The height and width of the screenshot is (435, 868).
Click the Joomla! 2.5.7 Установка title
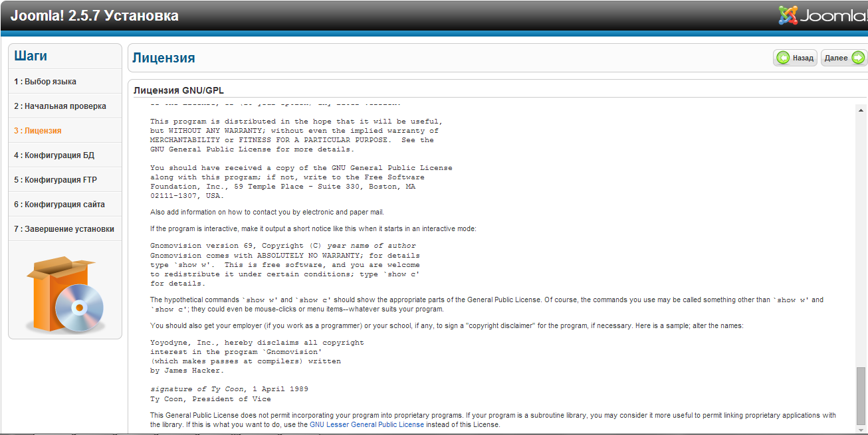click(x=94, y=15)
